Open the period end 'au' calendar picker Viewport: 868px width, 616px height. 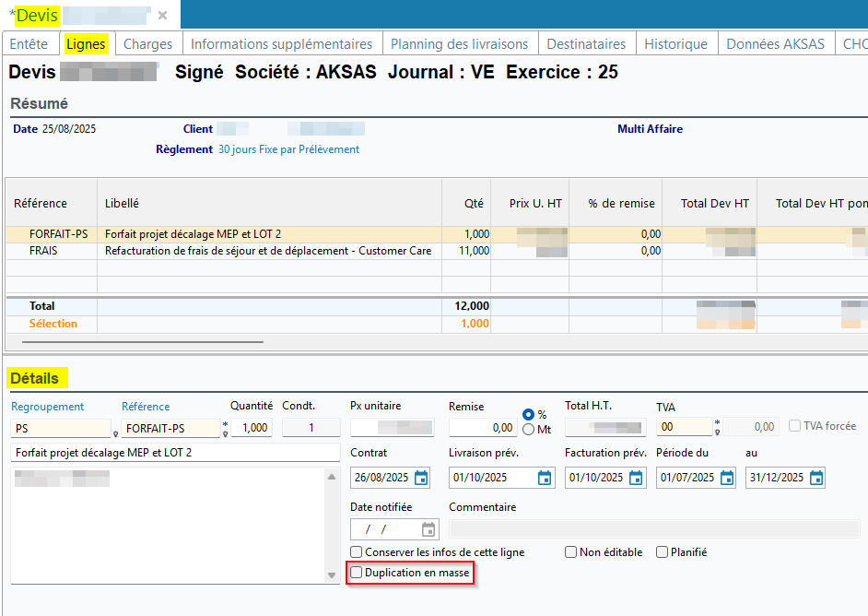[x=815, y=478]
